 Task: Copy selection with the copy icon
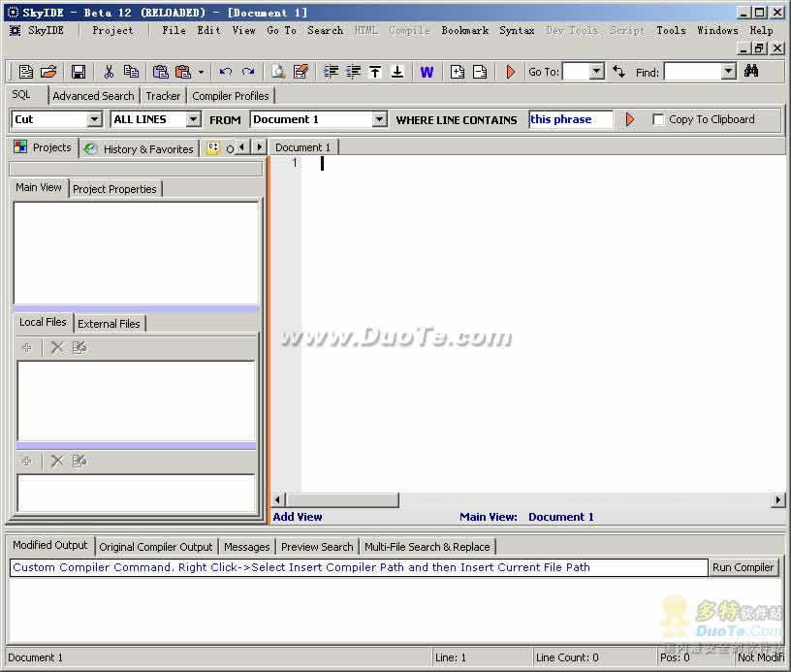(131, 72)
